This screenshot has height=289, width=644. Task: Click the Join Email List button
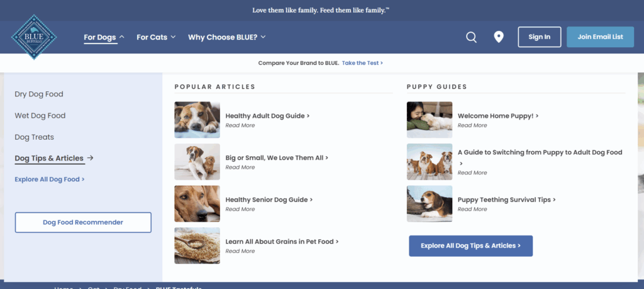600,37
